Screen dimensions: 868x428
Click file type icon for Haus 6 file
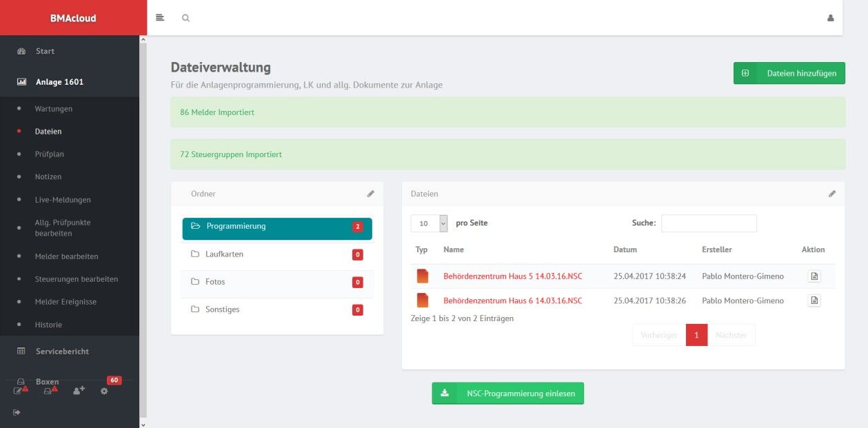click(x=423, y=300)
